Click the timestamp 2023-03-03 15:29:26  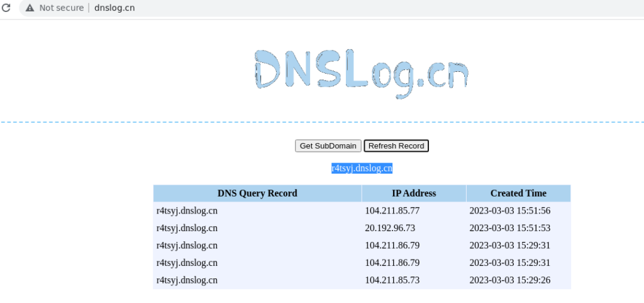509,280
